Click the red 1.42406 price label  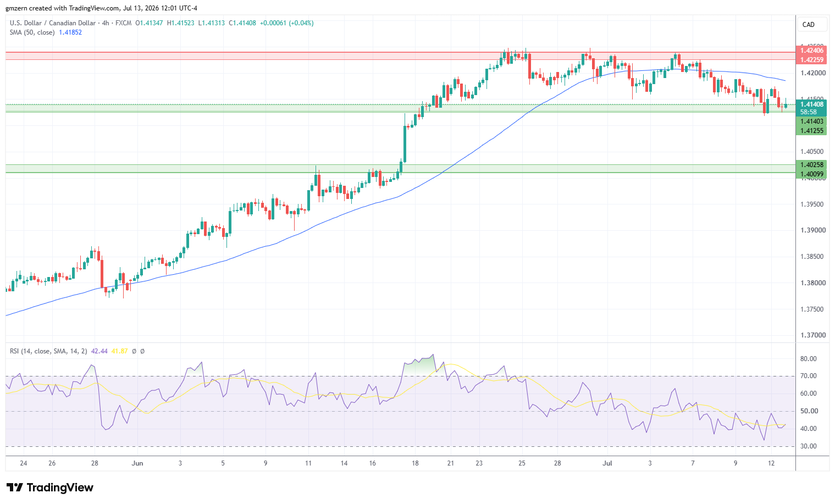pyautogui.click(x=811, y=51)
